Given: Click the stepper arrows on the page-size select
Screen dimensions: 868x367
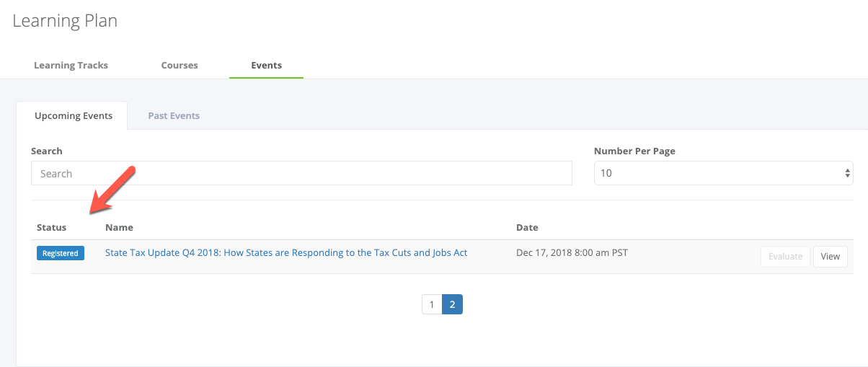Looking at the screenshot, I should coord(847,173).
